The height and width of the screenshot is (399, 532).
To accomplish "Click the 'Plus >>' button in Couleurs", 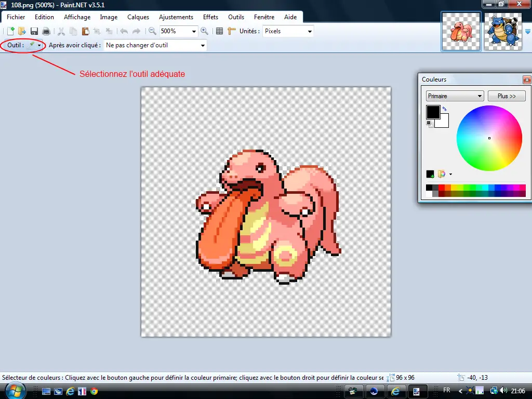I will (507, 96).
